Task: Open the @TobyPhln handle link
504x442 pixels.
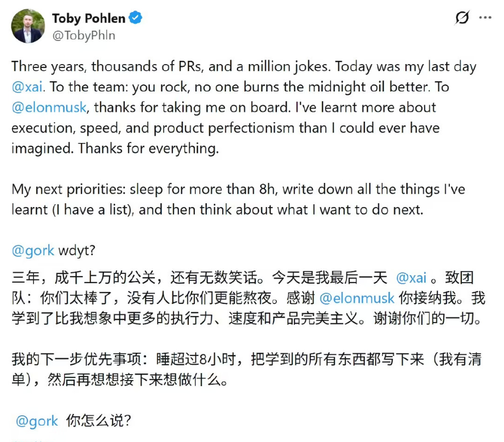Action: point(84,36)
